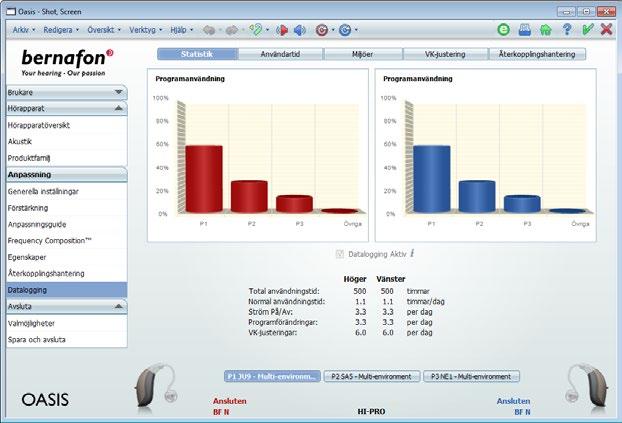The image size is (622, 423).
Task: Open Generella inställningar in sidebar
Action: coord(67,191)
